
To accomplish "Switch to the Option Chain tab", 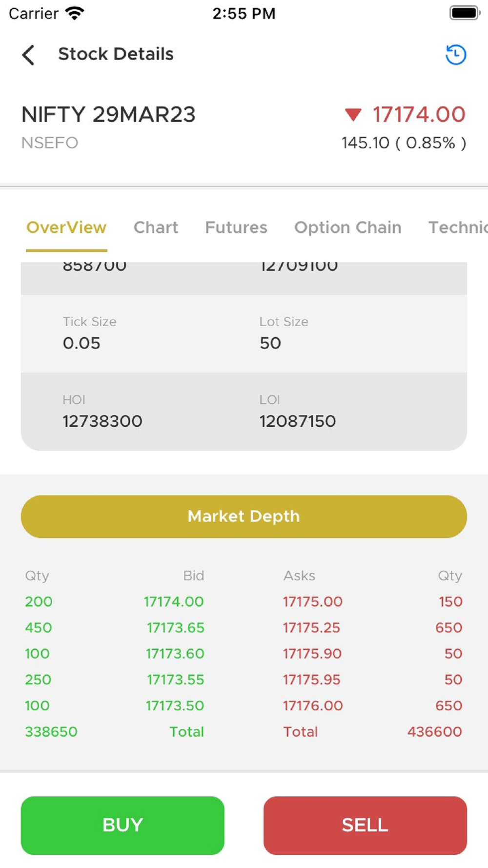I will click(347, 227).
